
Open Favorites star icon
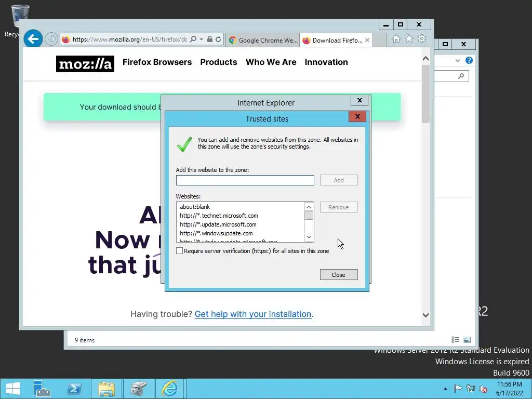[409, 39]
